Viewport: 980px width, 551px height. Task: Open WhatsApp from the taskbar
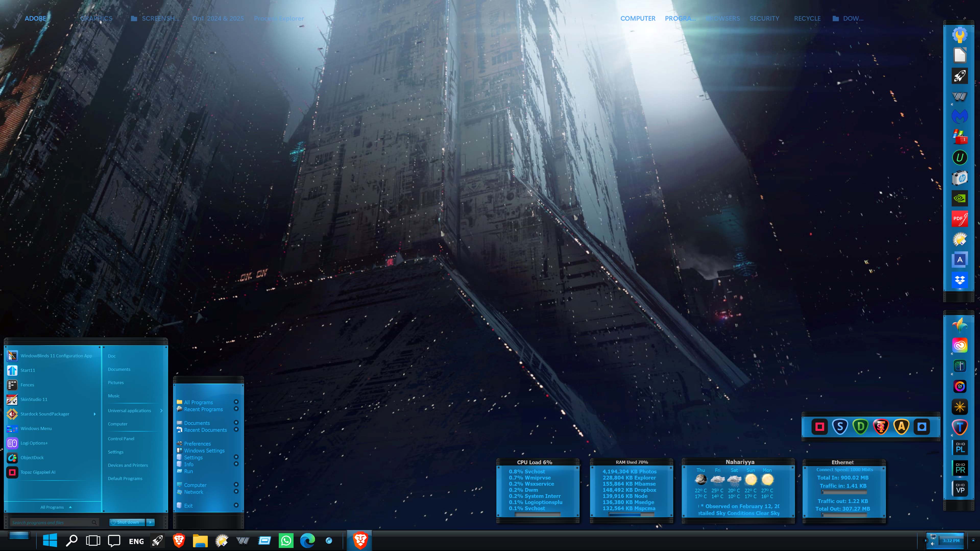pyautogui.click(x=286, y=540)
